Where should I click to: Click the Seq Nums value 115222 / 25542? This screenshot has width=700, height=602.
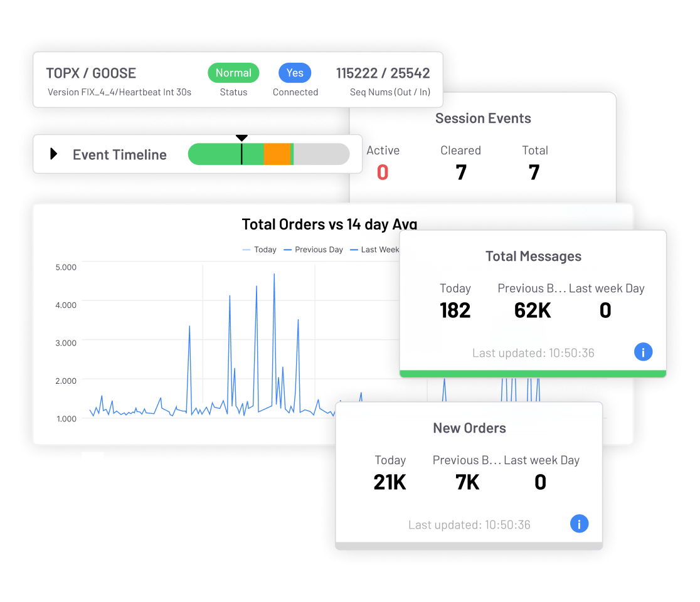pyautogui.click(x=383, y=73)
